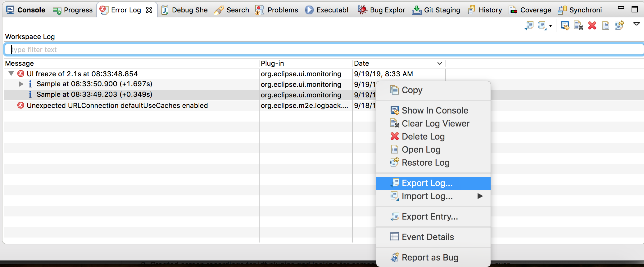Screen dimensions: 644x267
Task: Click the Clear Log Viewer toolbar icon
Action: [x=578, y=26]
